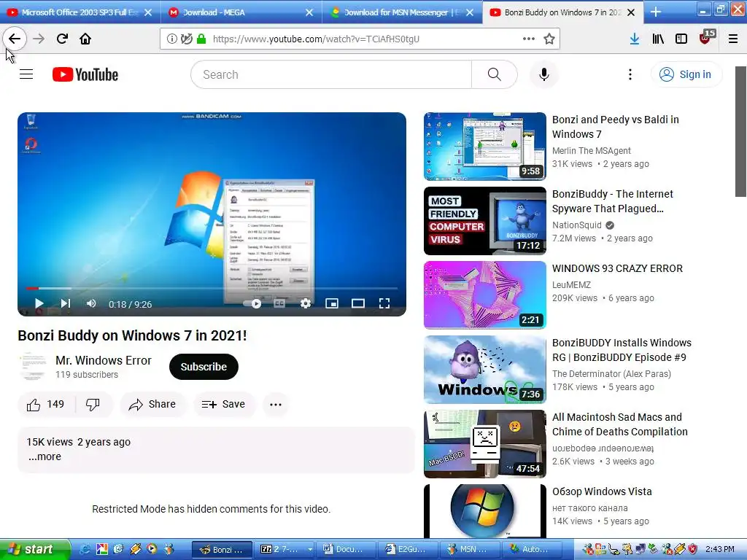
Task: Skip to the next video
Action: [x=65, y=303]
